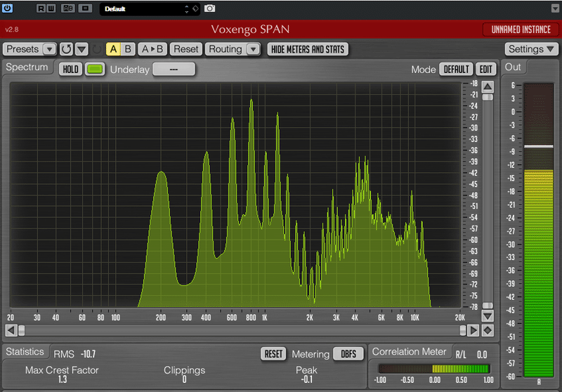562x392 pixels.
Task: Click the Clippings count value
Action: tap(184, 379)
